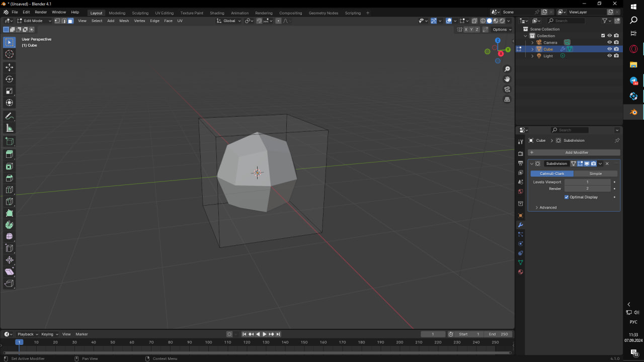Exclude Collection from view layer checkbox
Image resolution: width=644 pixels, height=362 pixels.
pyautogui.click(x=603, y=36)
